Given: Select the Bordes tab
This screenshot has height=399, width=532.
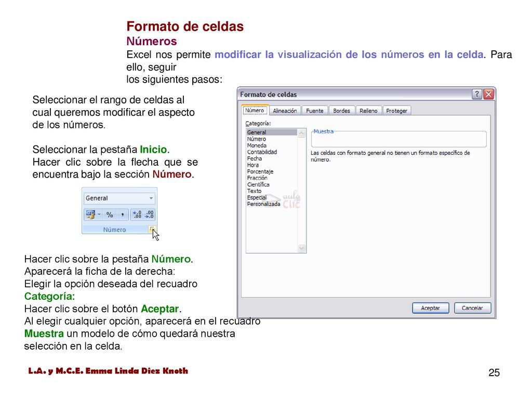Looking at the screenshot, I should point(341,111).
